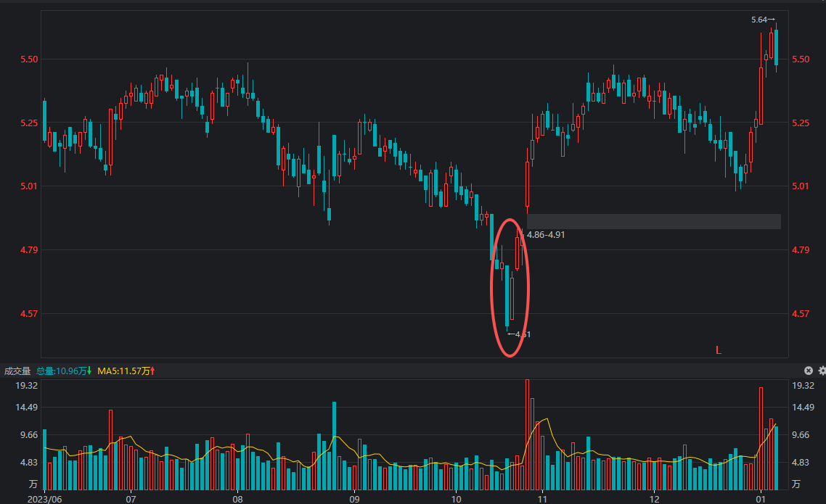The width and height of the screenshot is (826, 504).
Task: Click the 5.64 high price marker
Action: (x=762, y=20)
